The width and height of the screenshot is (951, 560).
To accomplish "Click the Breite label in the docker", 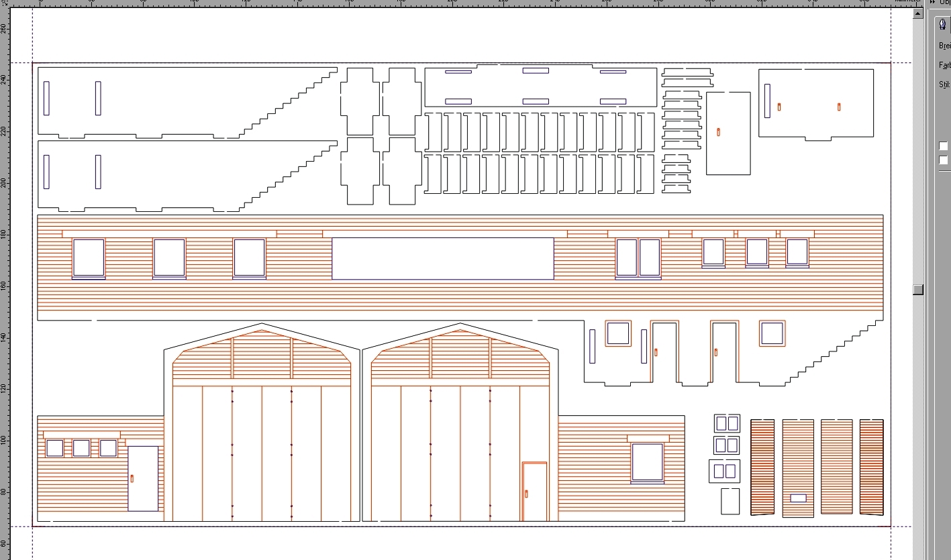I will (944, 46).
